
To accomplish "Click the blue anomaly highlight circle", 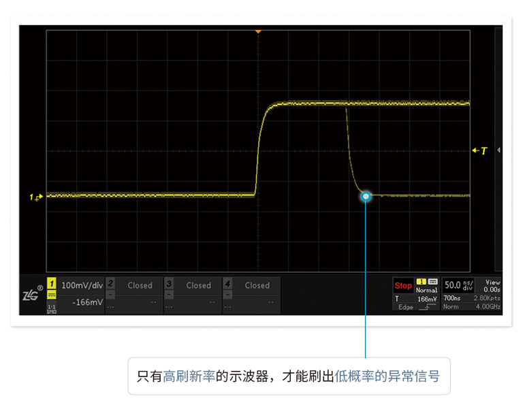I will tap(366, 197).
